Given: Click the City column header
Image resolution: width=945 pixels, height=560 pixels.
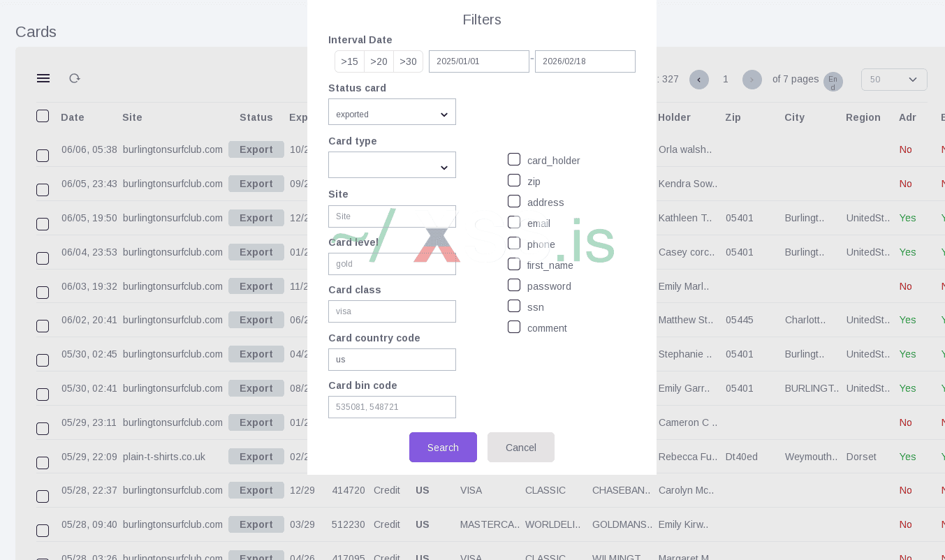Looking at the screenshot, I should 795,117.
